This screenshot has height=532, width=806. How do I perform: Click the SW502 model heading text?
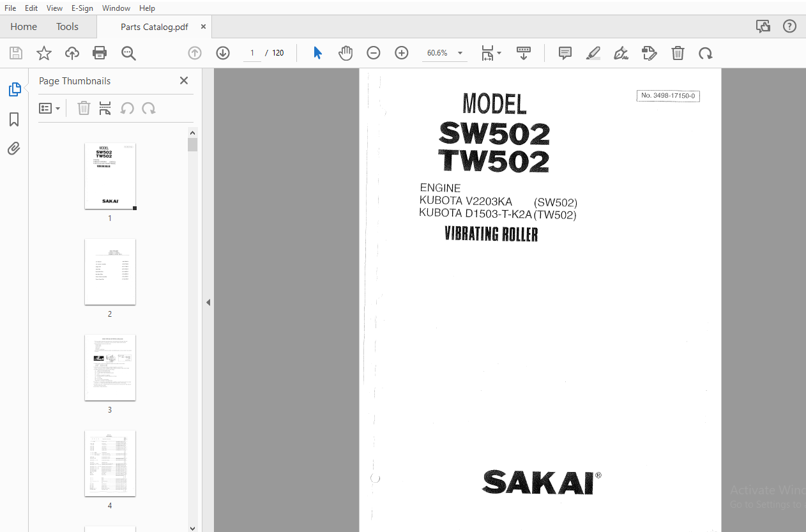point(494,134)
